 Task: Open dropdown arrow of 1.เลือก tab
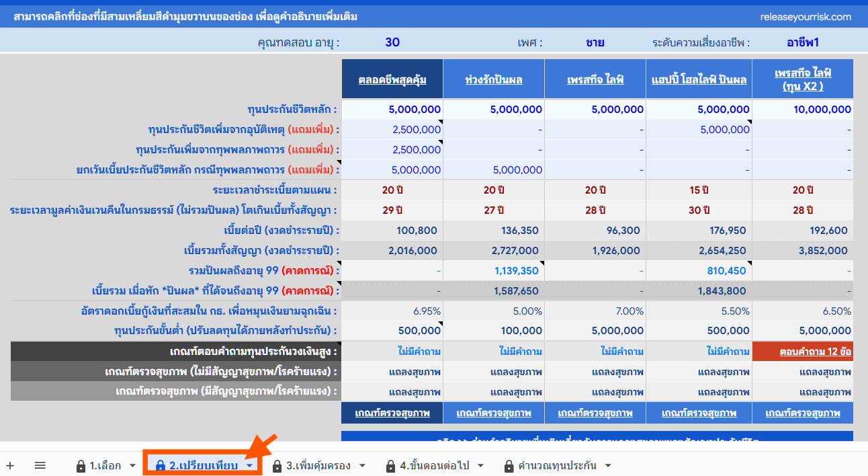pos(132,466)
